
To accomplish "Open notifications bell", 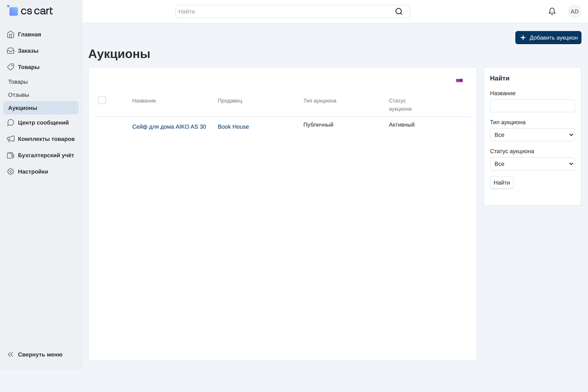I will [x=552, y=11].
